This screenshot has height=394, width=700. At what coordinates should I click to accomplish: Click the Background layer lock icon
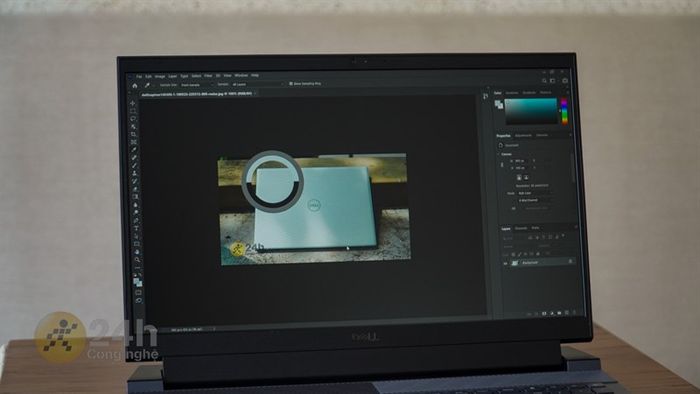(570, 262)
